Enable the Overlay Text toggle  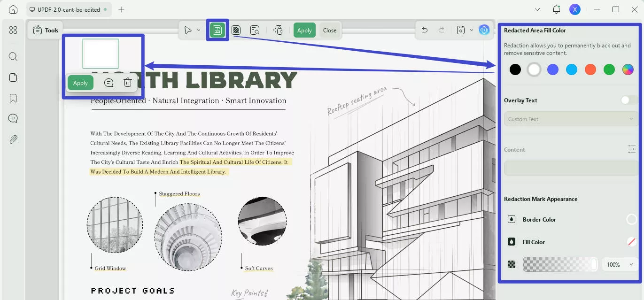(628, 100)
